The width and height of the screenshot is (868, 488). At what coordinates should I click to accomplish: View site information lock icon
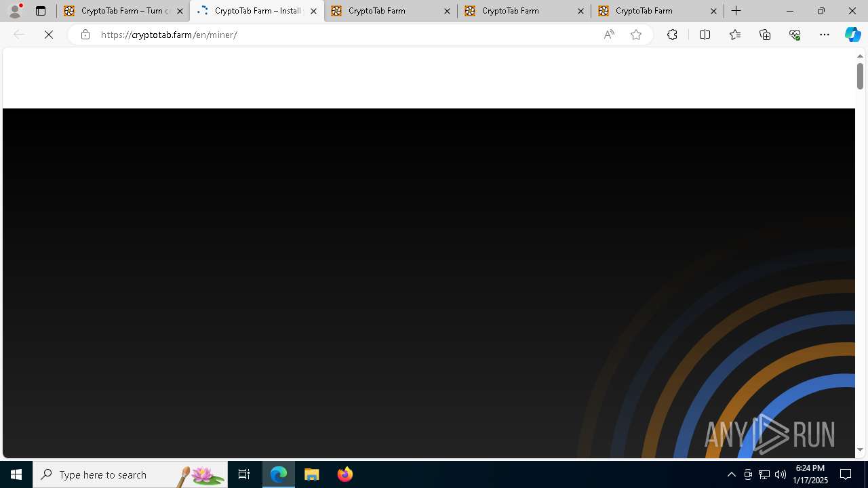pos(85,35)
